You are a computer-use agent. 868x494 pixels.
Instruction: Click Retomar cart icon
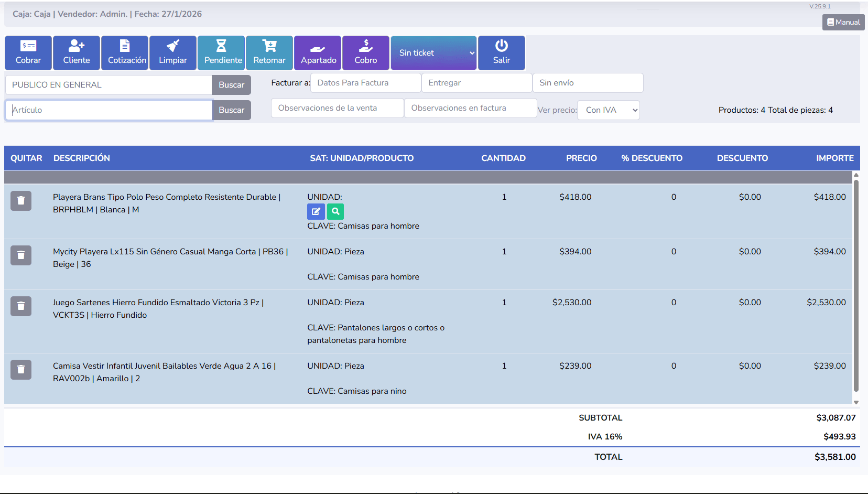click(x=269, y=46)
